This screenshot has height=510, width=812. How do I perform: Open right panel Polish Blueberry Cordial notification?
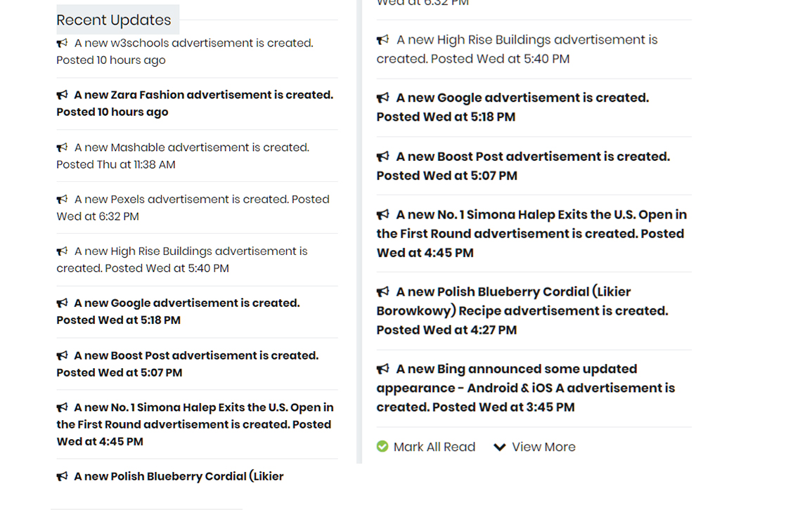click(x=513, y=292)
